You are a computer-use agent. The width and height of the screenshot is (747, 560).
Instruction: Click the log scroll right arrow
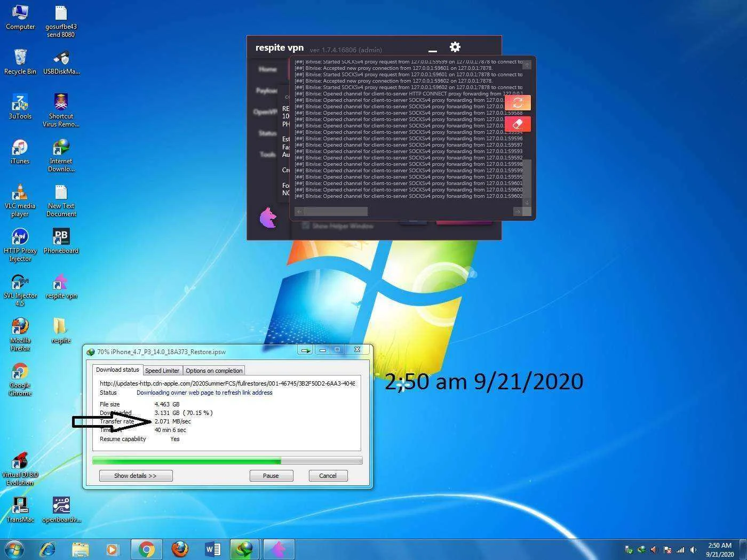tap(517, 212)
